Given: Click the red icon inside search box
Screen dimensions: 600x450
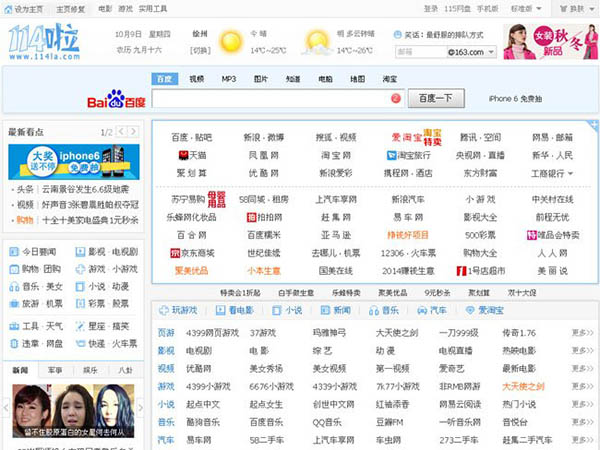Looking at the screenshot, I should (396, 98).
